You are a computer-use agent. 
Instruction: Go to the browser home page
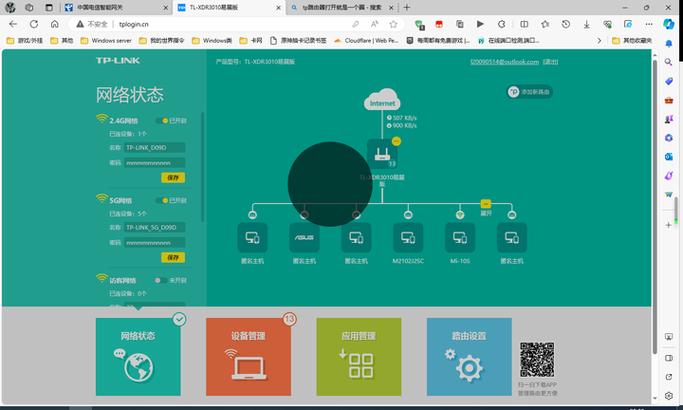point(54,24)
